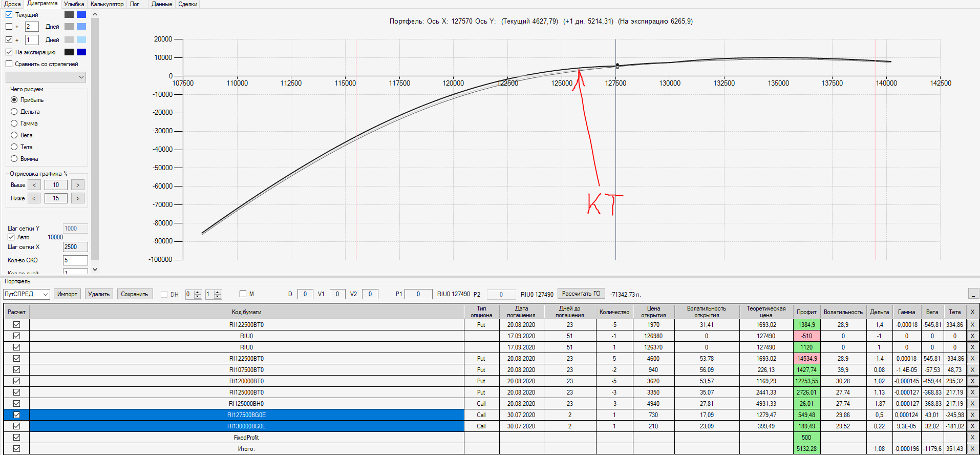The image size is (980, 455).
Task: Select the Вега radio button
Action: pyautogui.click(x=14, y=135)
